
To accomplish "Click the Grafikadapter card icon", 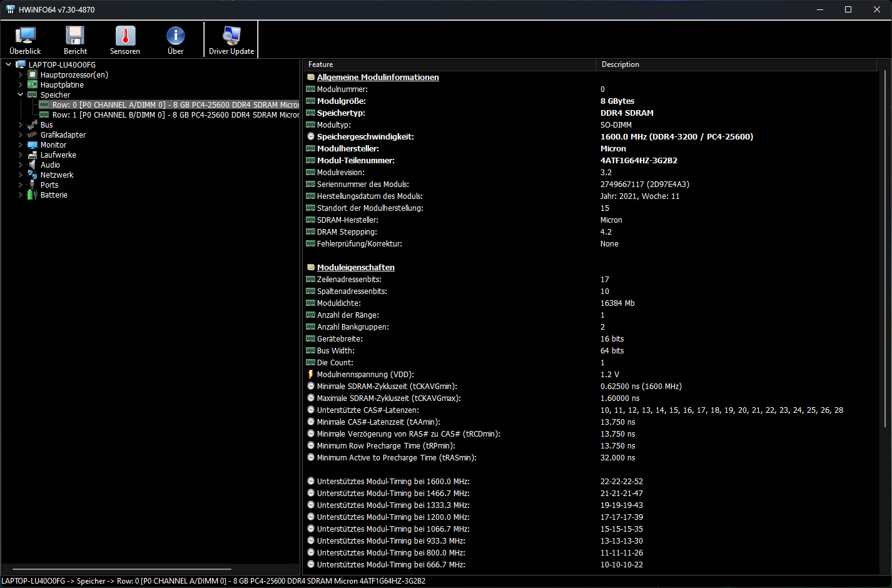I will point(33,134).
